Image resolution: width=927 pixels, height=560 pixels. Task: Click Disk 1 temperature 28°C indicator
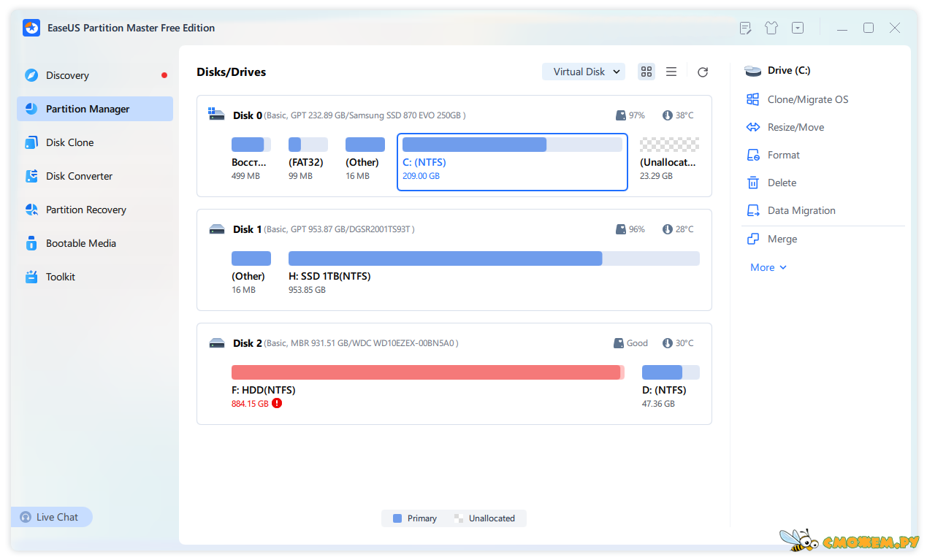click(x=678, y=229)
